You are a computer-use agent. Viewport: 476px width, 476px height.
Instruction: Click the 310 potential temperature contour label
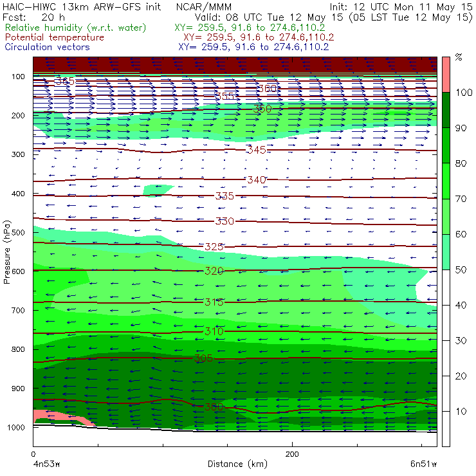point(214,331)
